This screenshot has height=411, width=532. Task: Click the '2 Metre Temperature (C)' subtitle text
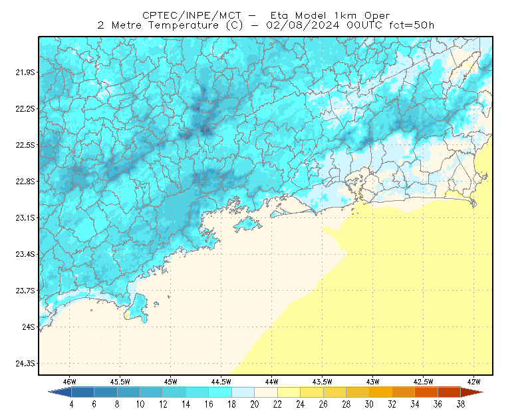click(x=170, y=25)
